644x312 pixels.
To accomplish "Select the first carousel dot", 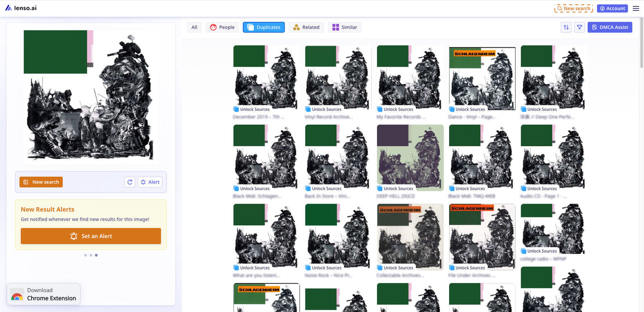I will pyautogui.click(x=85, y=255).
